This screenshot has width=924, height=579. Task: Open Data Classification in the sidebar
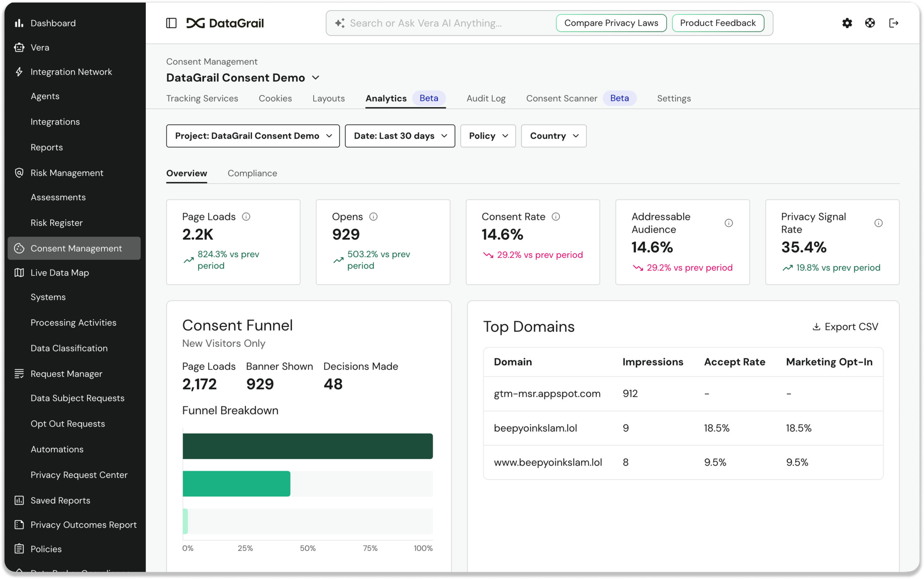[69, 348]
